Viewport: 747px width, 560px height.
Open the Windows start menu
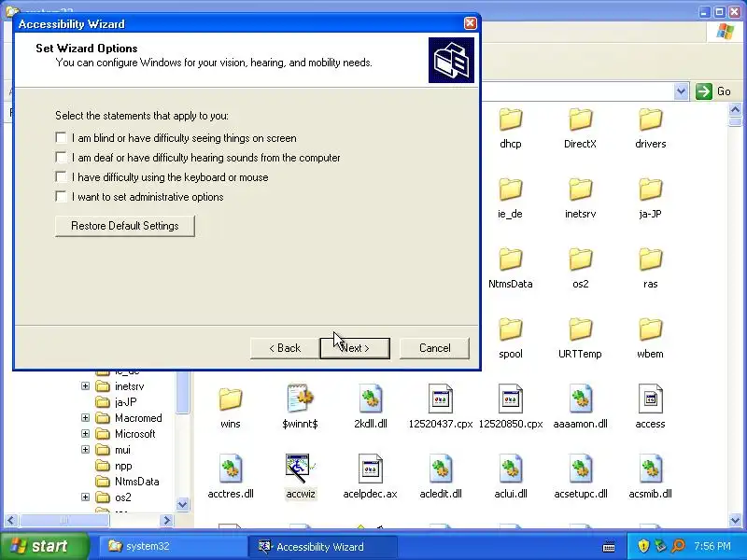click(44, 546)
